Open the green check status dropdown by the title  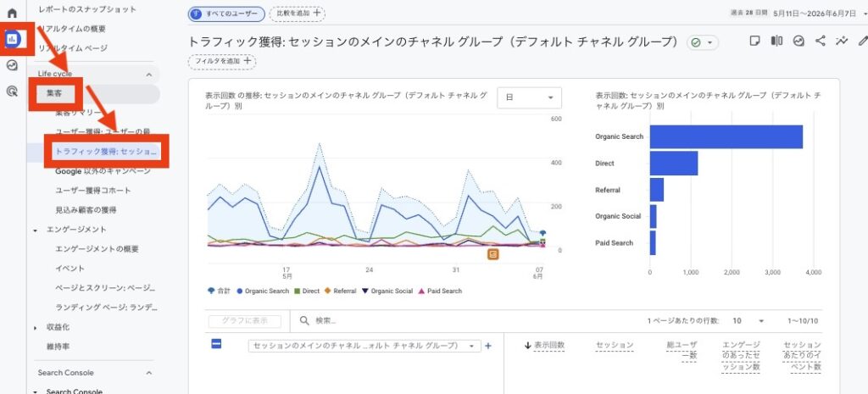coord(703,42)
